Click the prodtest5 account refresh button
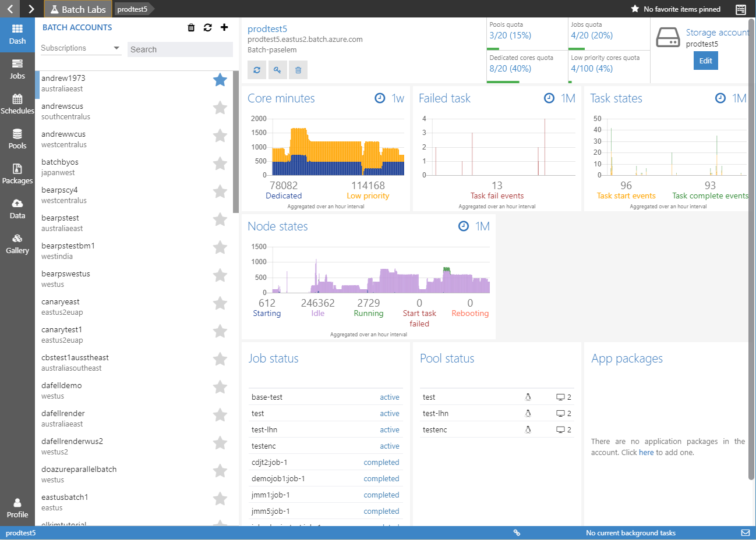 (257, 70)
